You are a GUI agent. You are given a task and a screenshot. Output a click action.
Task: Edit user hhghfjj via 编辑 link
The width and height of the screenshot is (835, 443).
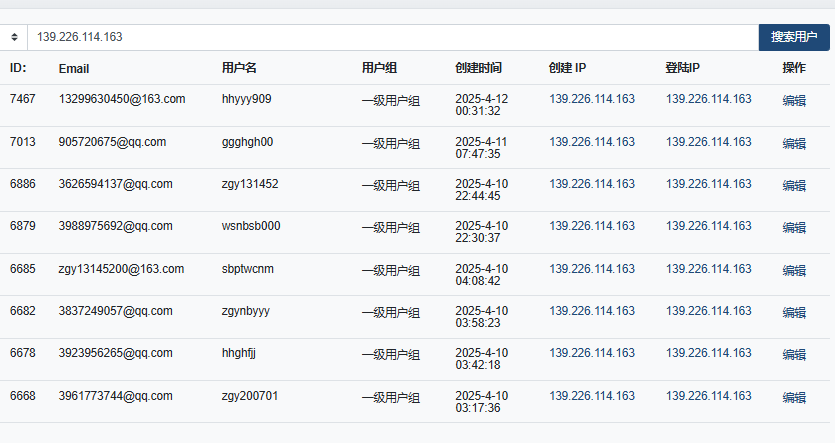pyautogui.click(x=794, y=355)
